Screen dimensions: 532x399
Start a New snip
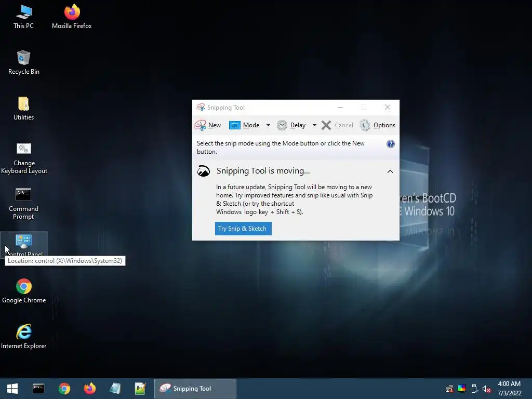point(208,125)
